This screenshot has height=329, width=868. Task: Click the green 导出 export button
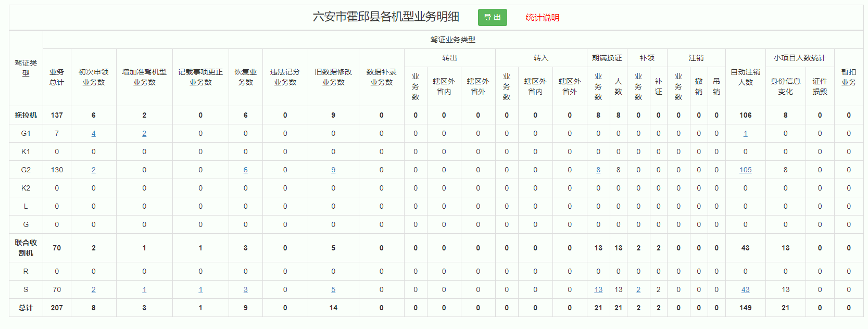(x=492, y=18)
